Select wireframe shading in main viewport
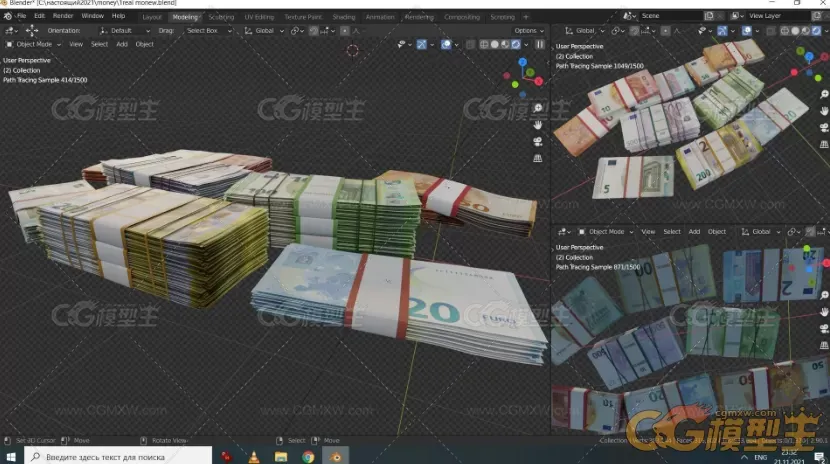Screen dimensions: 830x464 pos(484,44)
